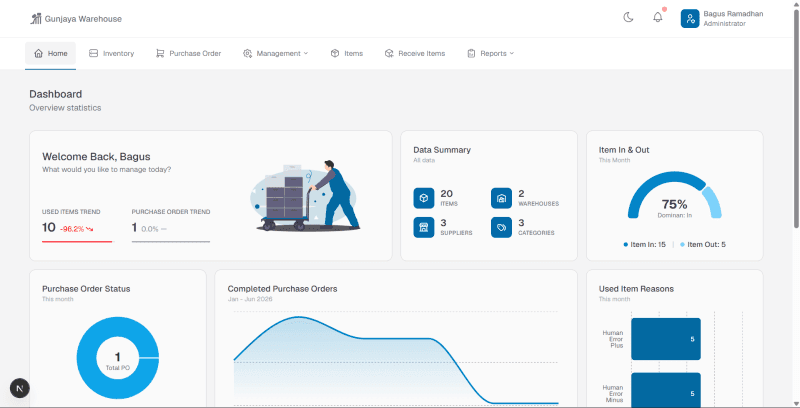Click the Item In: 15 legend
This screenshot has width=800, height=408.
(645, 244)
